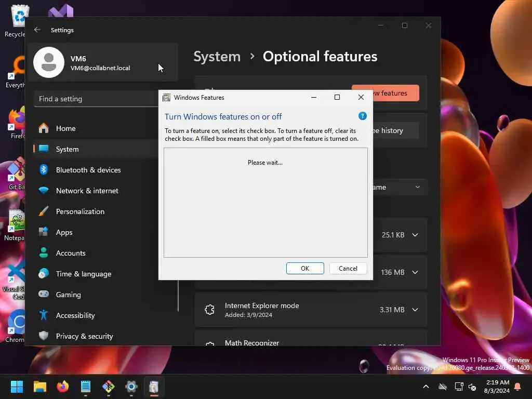Open Time & language settings

click(96, 274)
